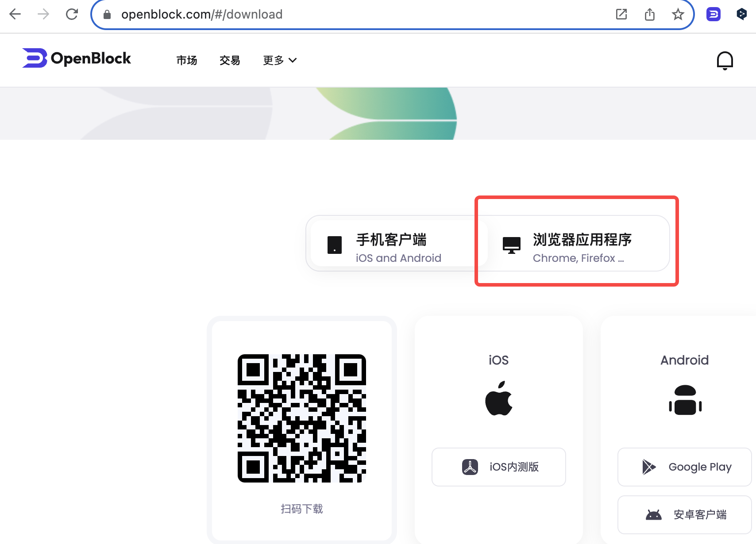Click the 安卓客户端 download button
This screenshot has width=756, height=544.
[685, 515]
